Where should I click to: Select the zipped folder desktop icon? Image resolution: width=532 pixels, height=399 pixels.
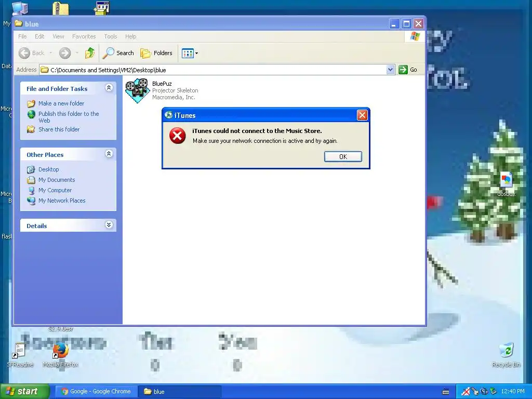61,8
